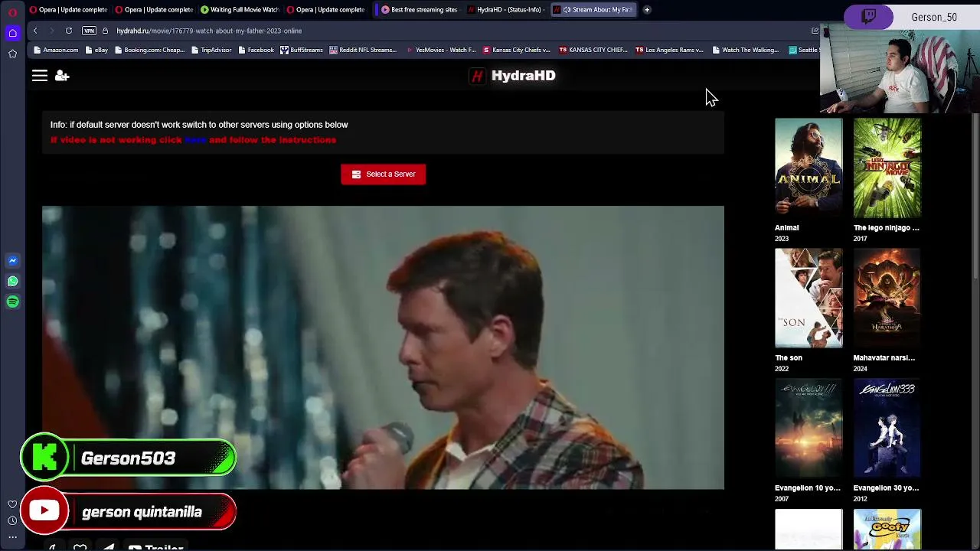
Task: Switch to Best free streaming sites tab
Action: tap(419, 10)
